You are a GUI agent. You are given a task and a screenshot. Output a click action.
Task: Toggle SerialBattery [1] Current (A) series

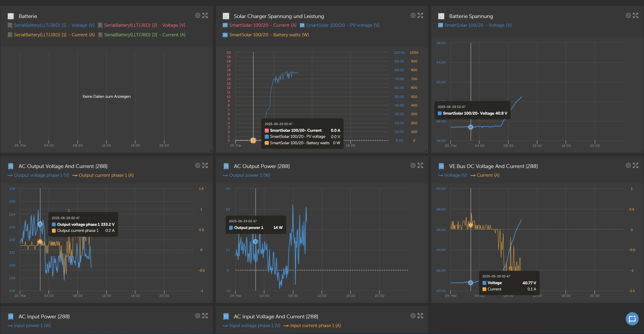point(51,35)
